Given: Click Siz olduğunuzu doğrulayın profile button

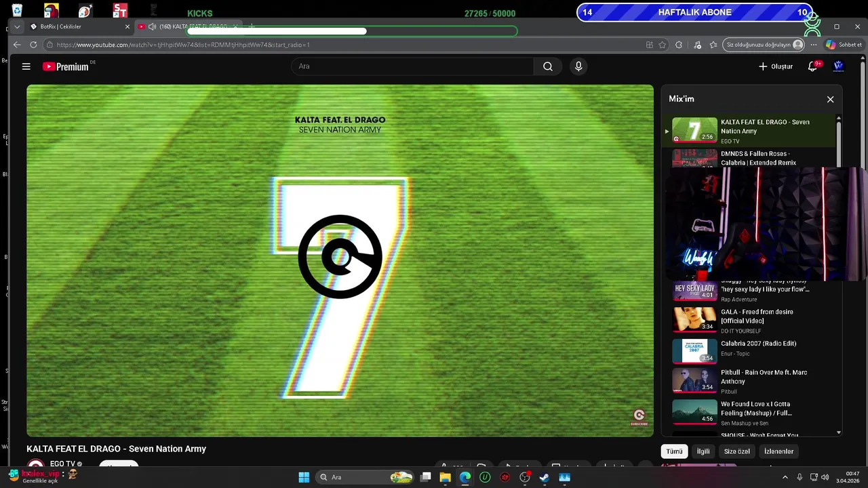Looking at the screenshot, I should [765, 45].
